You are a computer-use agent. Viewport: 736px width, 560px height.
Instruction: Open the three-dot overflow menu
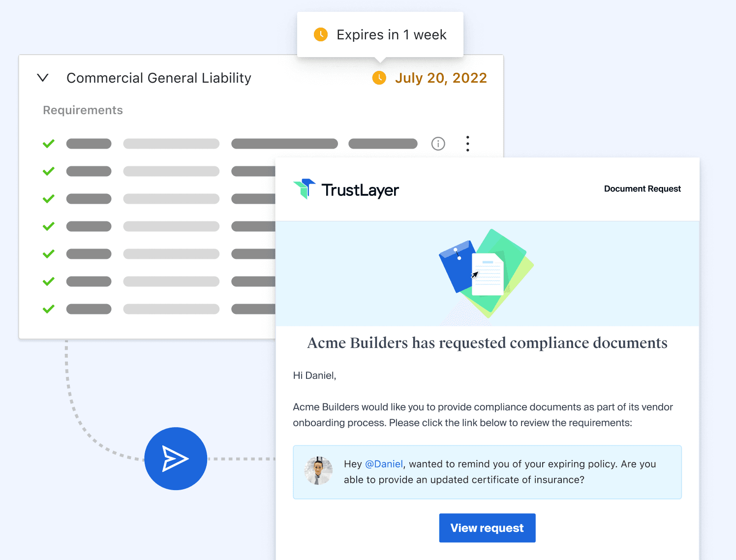[x=467, y=143]
